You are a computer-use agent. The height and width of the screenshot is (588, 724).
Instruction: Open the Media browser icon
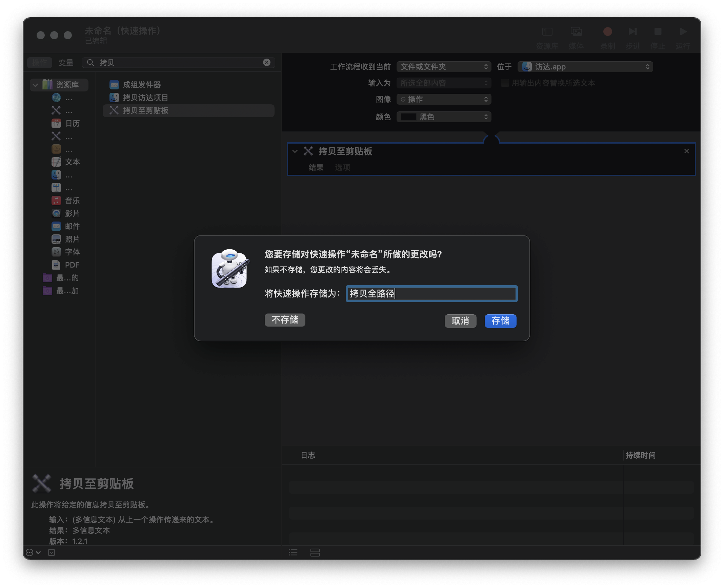point(576,32)
